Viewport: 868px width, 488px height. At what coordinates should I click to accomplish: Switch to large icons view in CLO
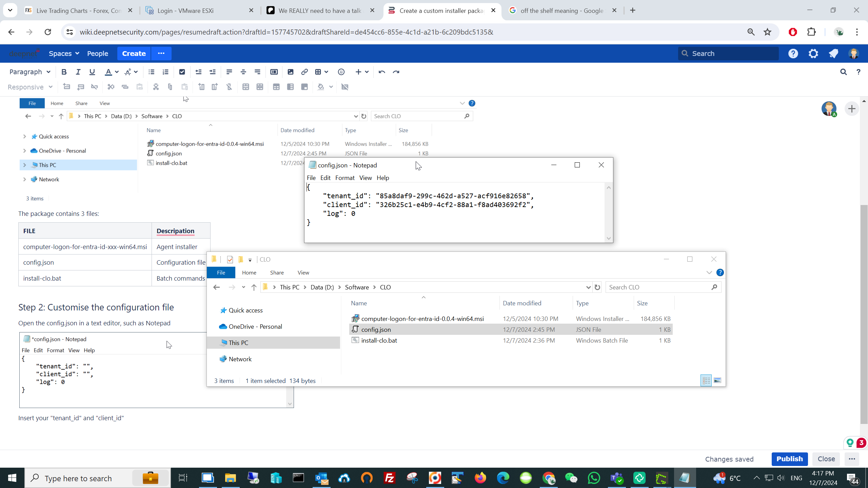(x=717, y=381)
